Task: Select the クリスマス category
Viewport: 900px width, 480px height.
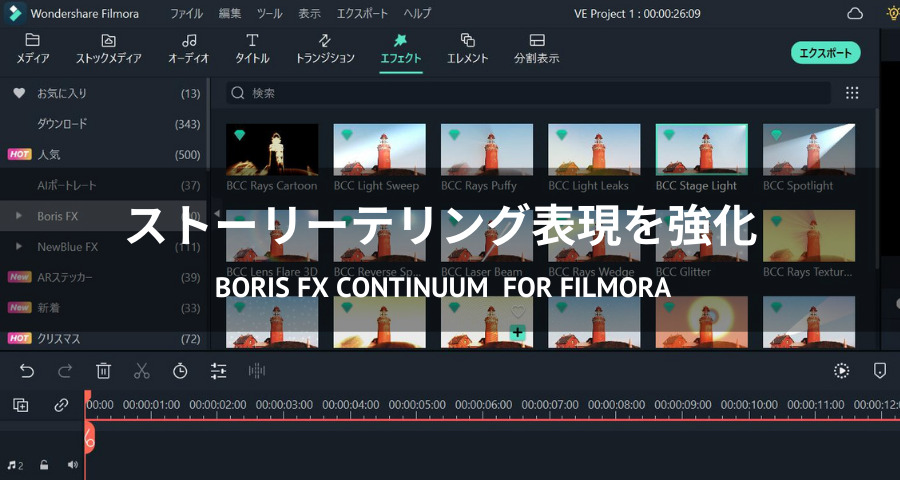Action: (103, 339)
